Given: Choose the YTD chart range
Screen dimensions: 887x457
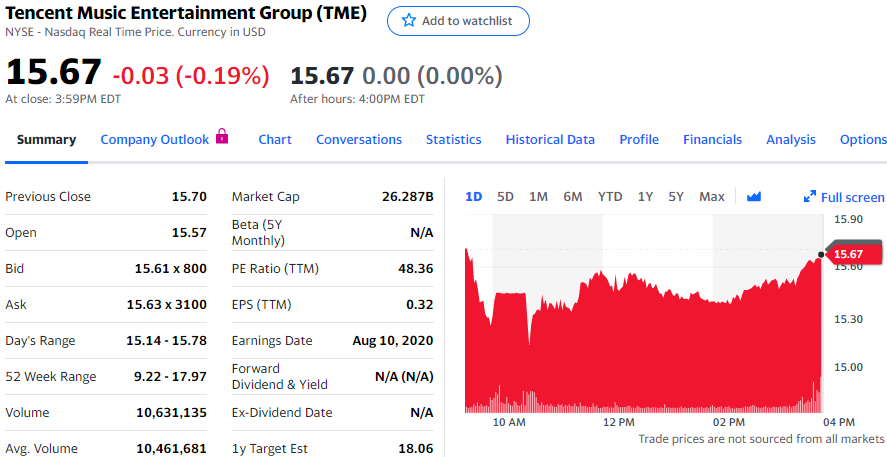Looking at the screenshot, I should 610,197.
